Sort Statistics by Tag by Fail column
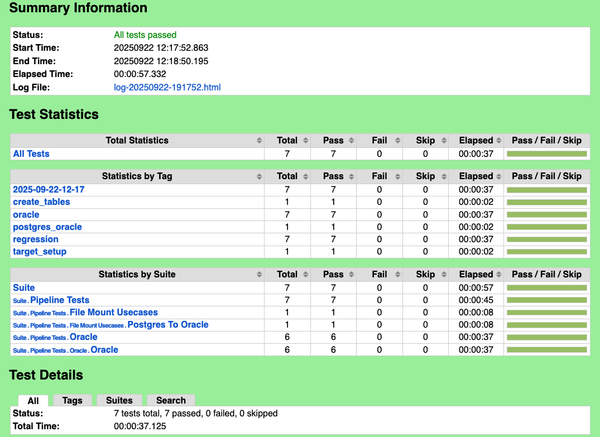This screenshot has width=600, height=437. (x=379, y=175)
